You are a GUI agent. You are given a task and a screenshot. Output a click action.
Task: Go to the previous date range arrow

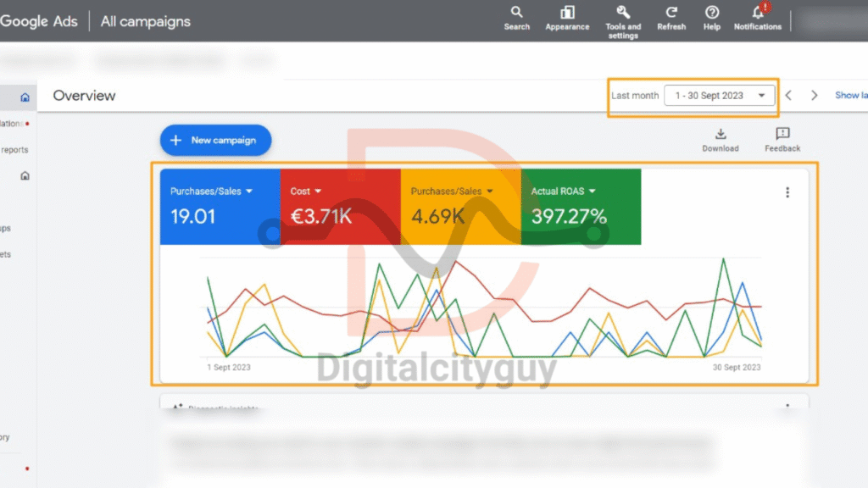point(788,96)
